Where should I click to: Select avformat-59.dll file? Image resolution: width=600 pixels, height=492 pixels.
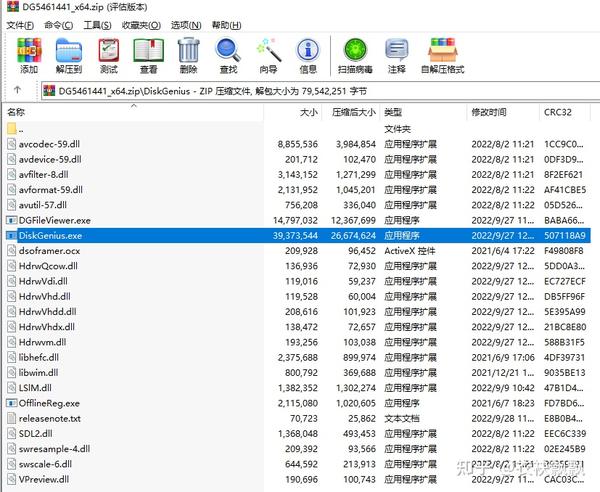(x=51, y=190)
